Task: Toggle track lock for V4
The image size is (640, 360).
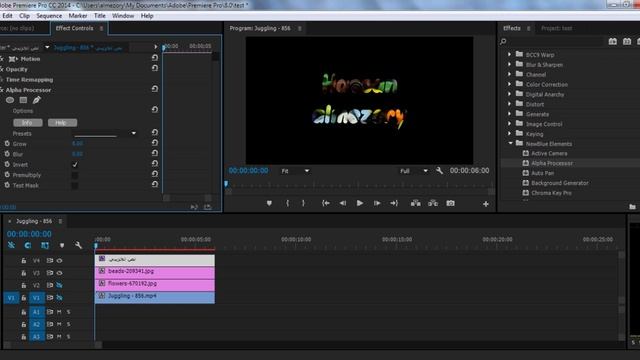Action: tap(24, 260)
